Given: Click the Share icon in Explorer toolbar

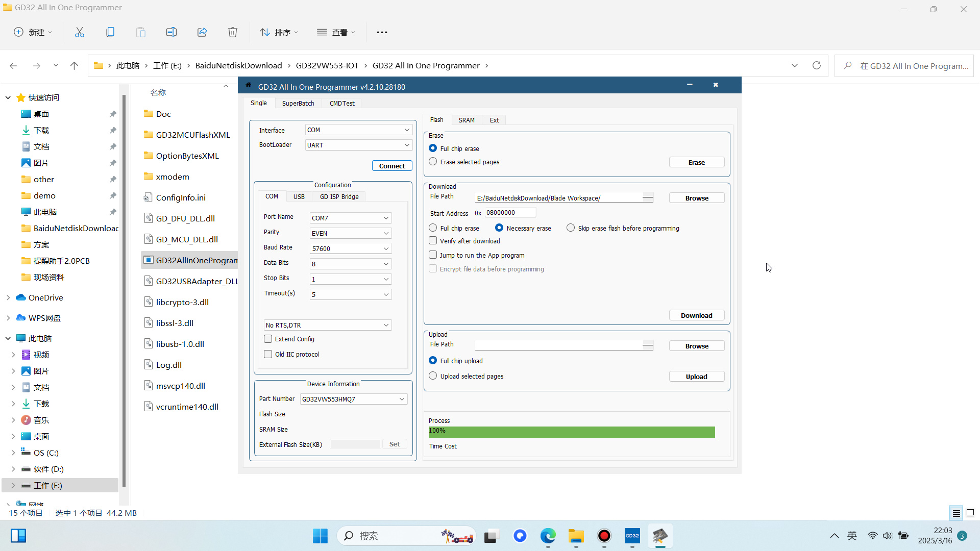Looking at the screenshot, I should [x=202, y=32].
